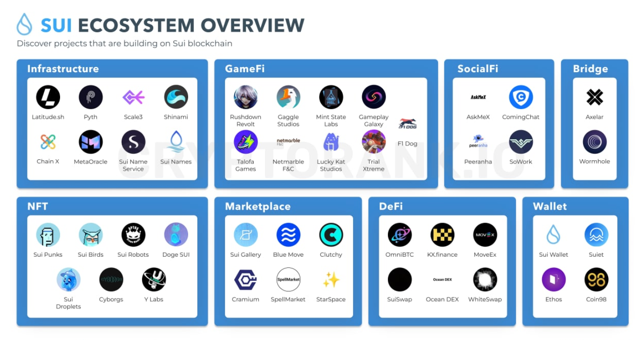Viewport: 644px width, 340px height.
Task: Click the Lucky Kat Studios icon
Action: tap(331, 142)
